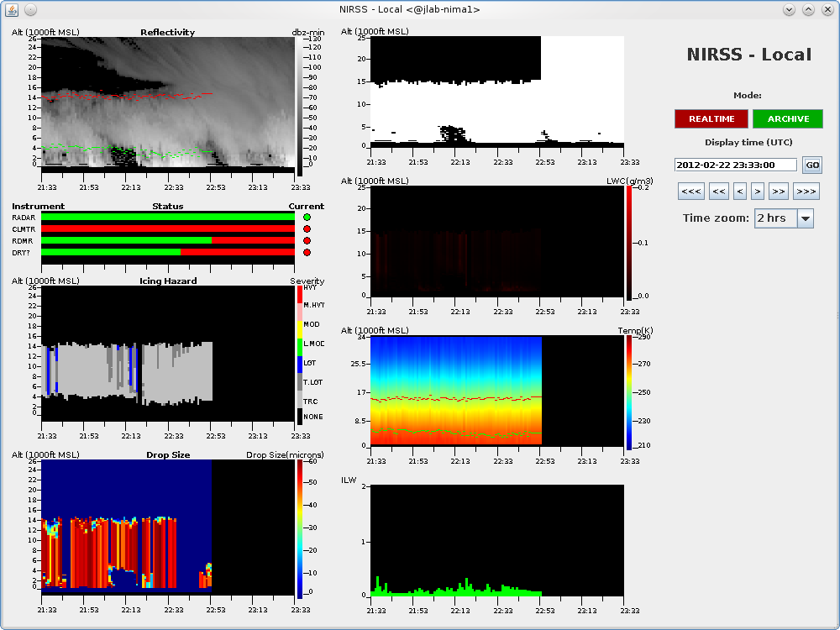The width and height of the screenshot is (840, 630).
Task: Click the RADAR green status indicator
Action: (307, 217)
